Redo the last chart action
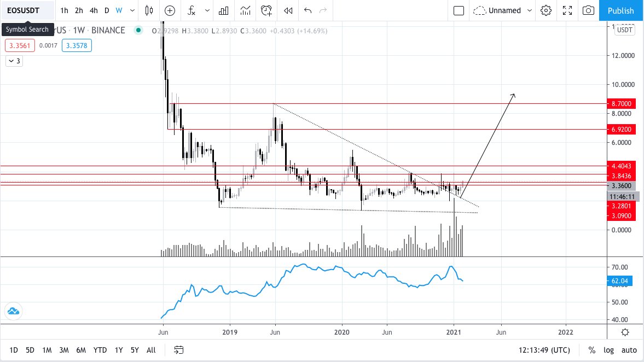644x362 pixels. coord(323,11)
